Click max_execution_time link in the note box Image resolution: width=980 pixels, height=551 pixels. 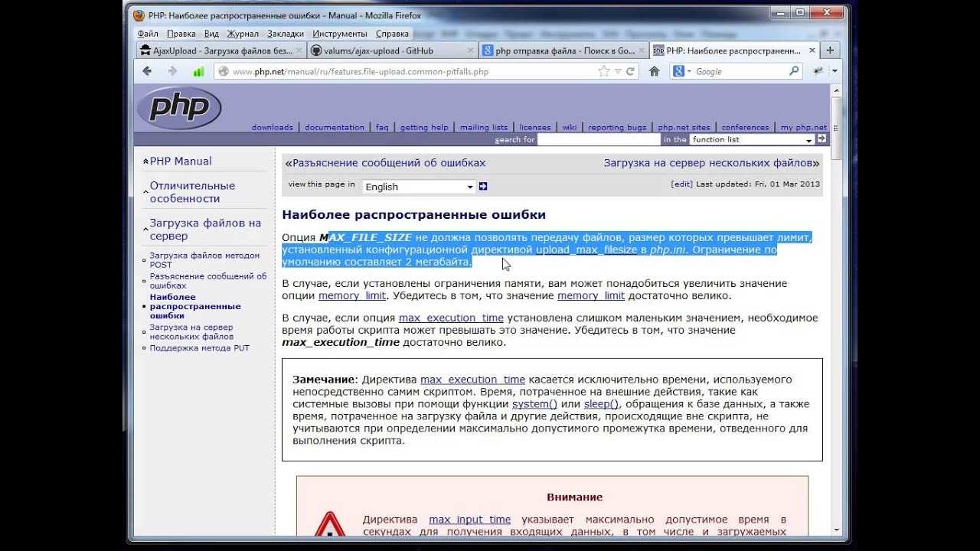tap(472, 380)
